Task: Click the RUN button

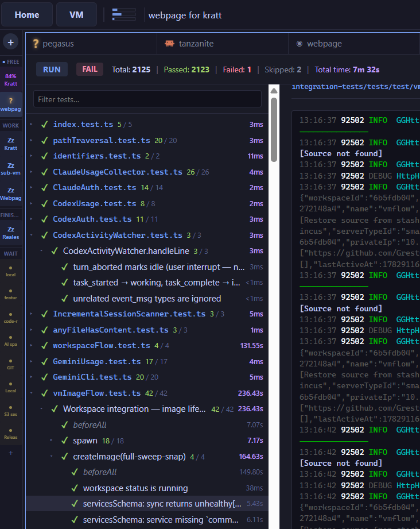Action: point(52,69)
